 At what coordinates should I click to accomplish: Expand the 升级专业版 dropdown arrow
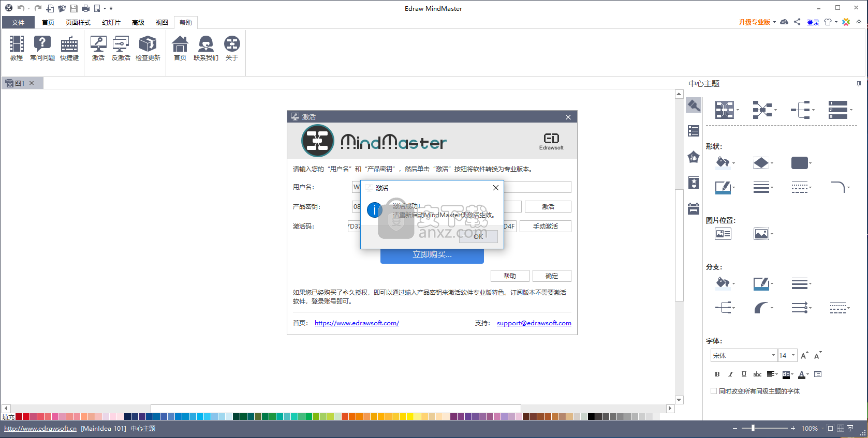pos(774,22)
